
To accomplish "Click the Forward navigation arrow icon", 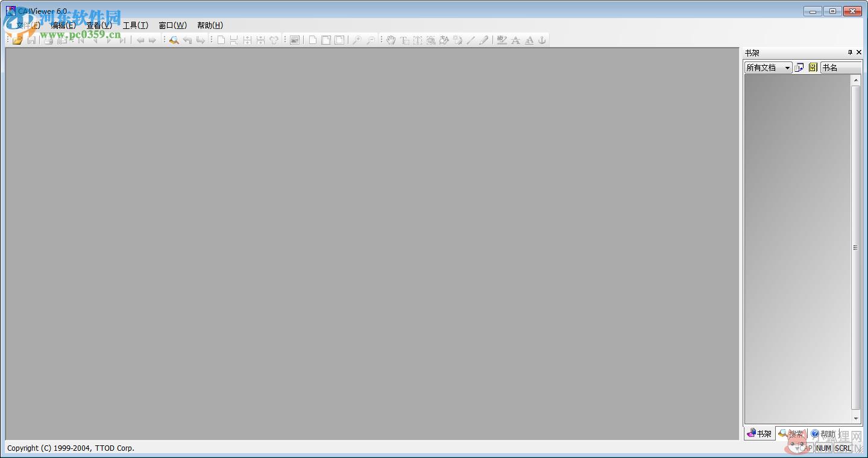I will coord(153,40).
